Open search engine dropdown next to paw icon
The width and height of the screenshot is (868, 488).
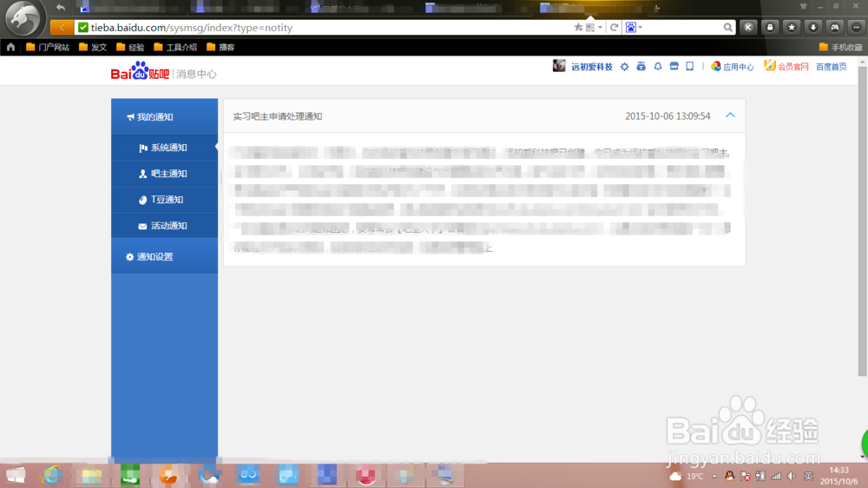(641, 27)
